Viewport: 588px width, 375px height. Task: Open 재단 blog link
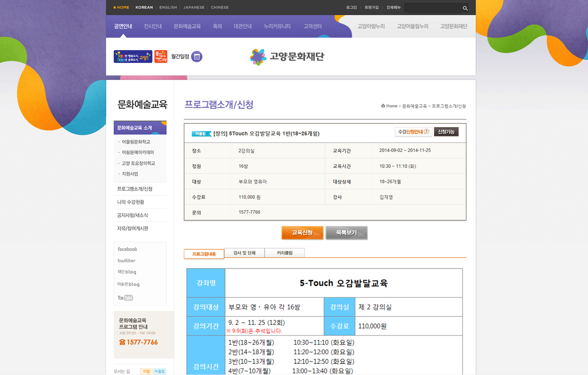click(x=127, y=272)
